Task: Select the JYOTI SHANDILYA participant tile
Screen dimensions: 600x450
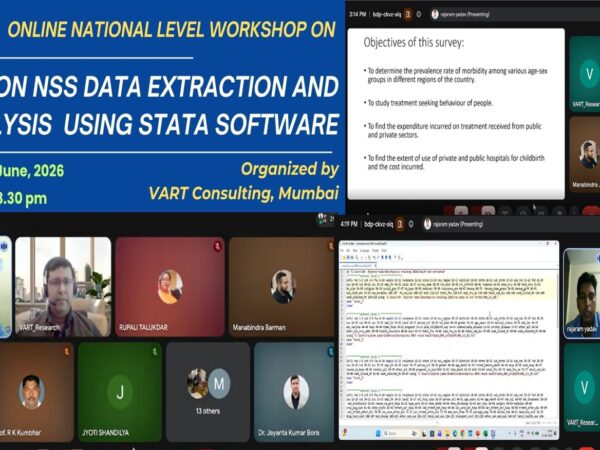Action: 120,392
